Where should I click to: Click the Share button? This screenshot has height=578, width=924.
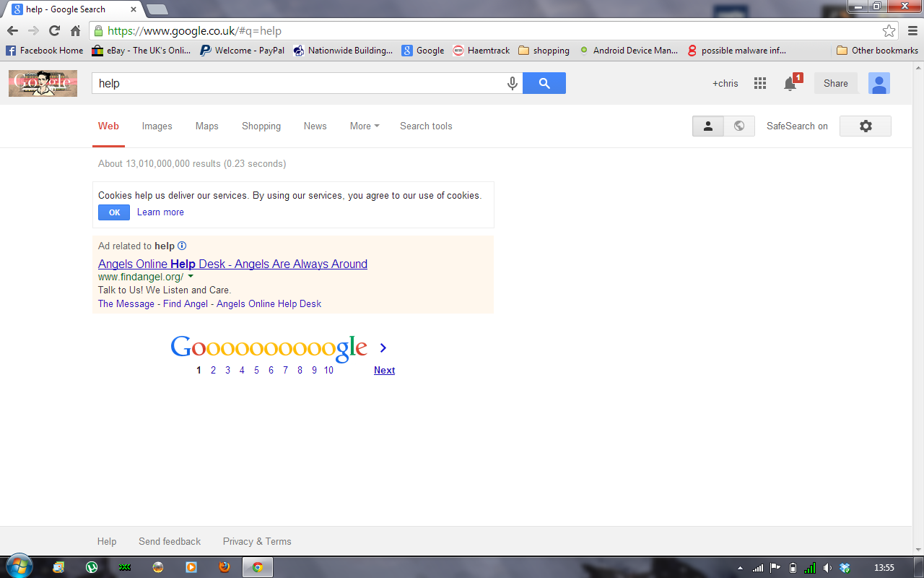tap(836, 83)
